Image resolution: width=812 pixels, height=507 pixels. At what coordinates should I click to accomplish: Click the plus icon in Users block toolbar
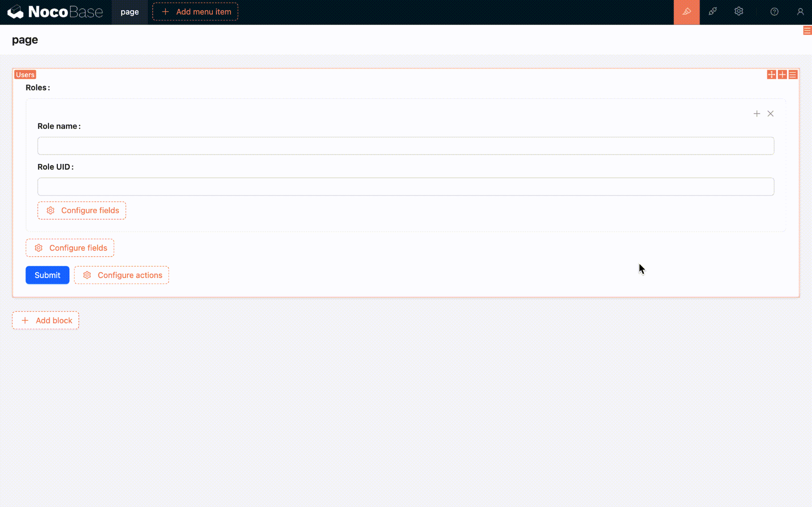pos(782,75)
